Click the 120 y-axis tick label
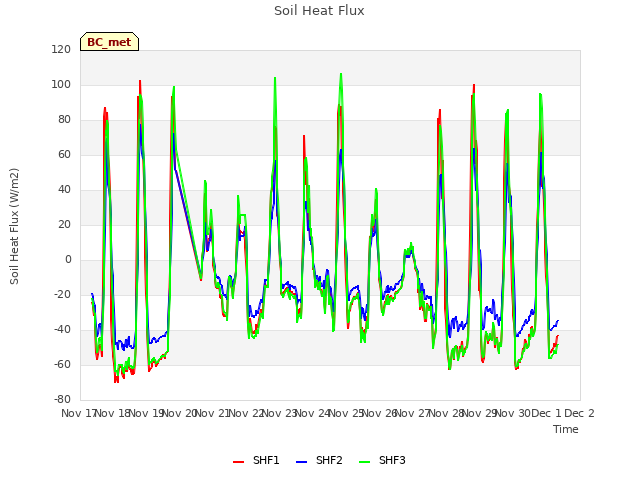 (61, 50)
